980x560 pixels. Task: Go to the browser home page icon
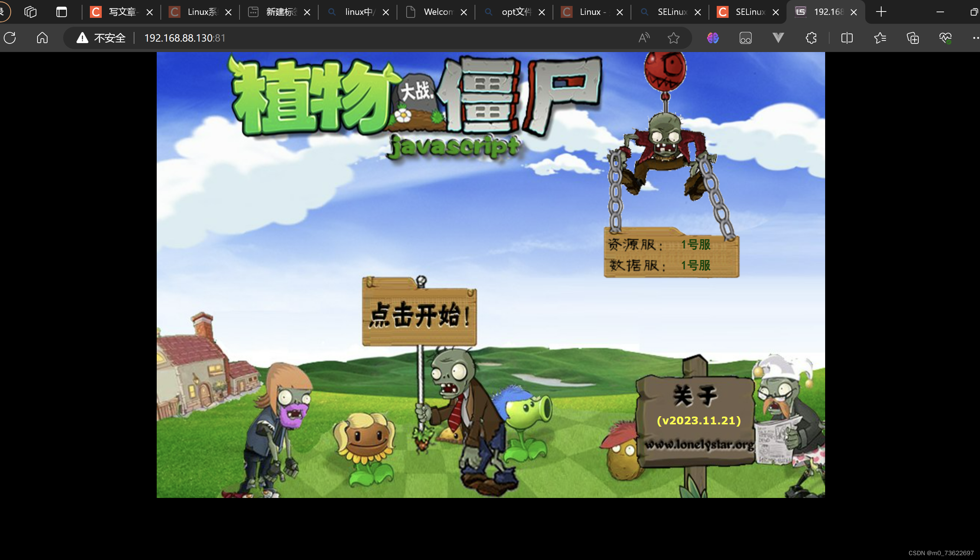click(x=42, y=38)
